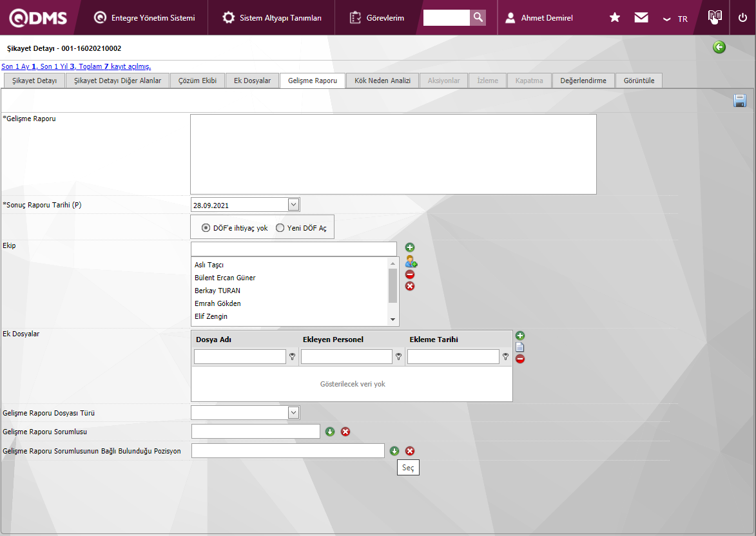Click the red clear-all X icon beside Ekip list

pyautogui.click(x=410, y=286)
